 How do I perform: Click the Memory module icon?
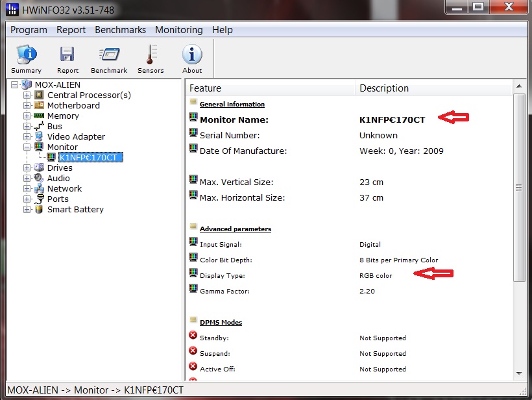pos(39,116)
